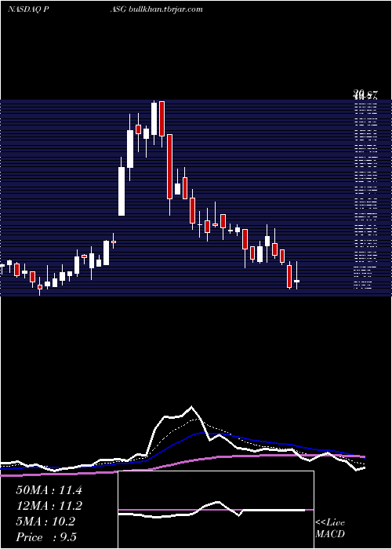Viewport: 392px width, 549px height.
Task: Click the tallest white candlestick before the peak
Action: point(122,191)
